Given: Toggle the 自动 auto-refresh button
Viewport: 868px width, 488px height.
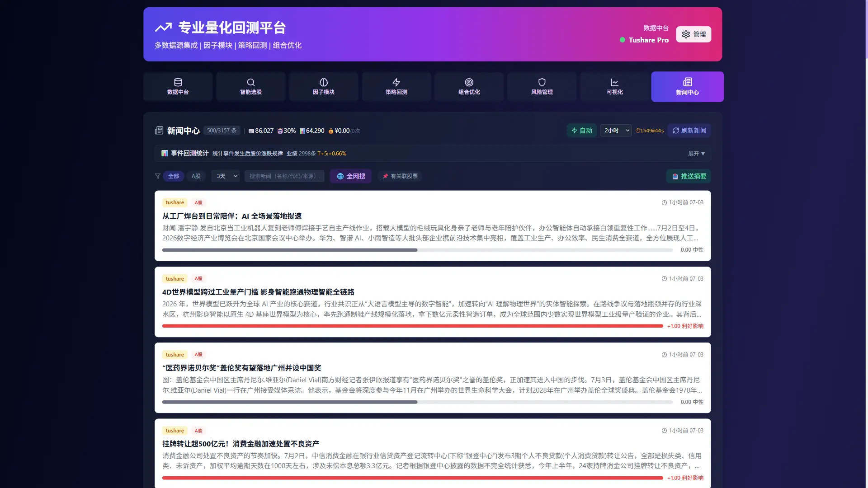Looking at the screenshot, I should click(x=582, y=131).
